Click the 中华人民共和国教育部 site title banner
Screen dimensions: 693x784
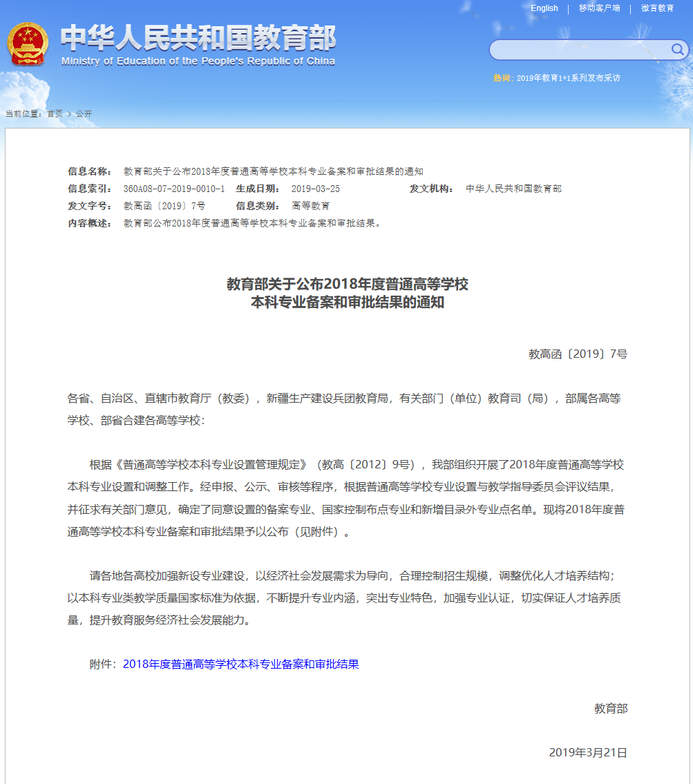pyautogui.click(x=198, y=38)
